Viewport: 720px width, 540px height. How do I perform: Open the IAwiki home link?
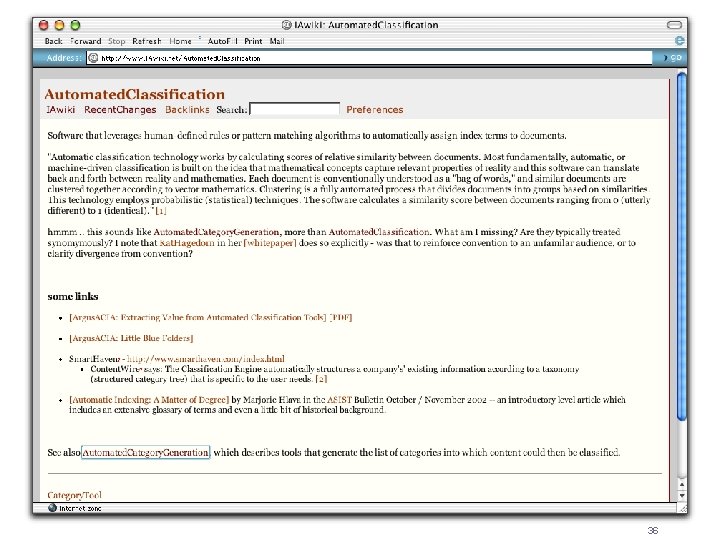point(61,110)
